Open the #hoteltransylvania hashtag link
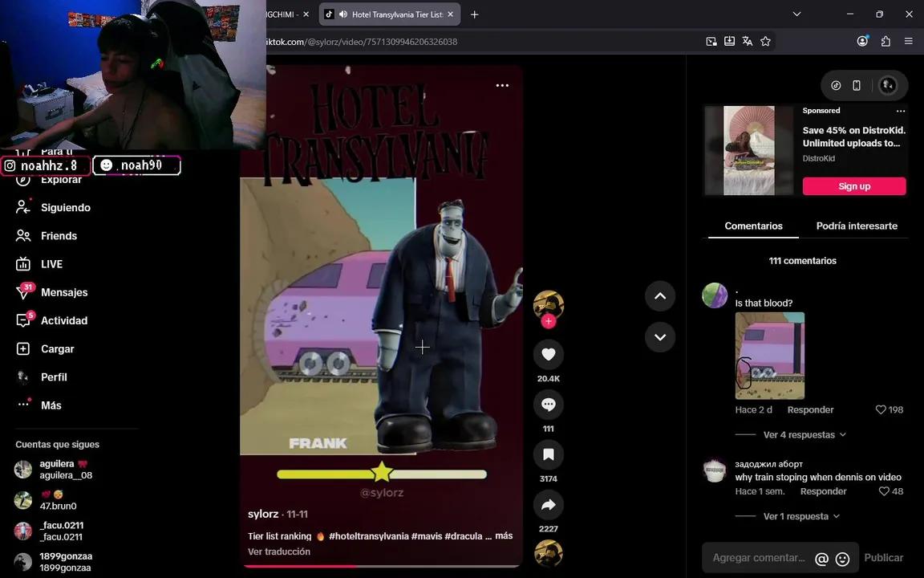Screen dimensions: 924x578 [x=369, y=536]
